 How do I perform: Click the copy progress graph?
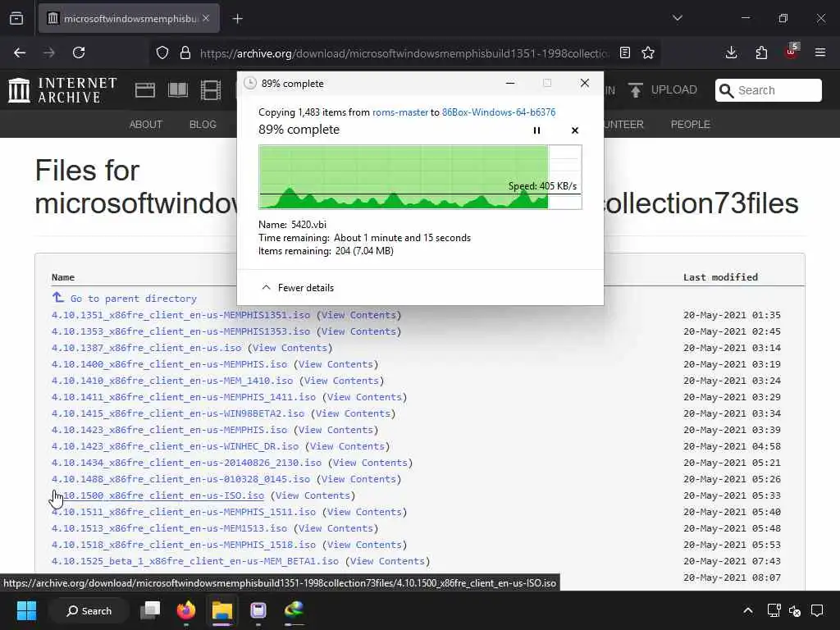point(420,177)
